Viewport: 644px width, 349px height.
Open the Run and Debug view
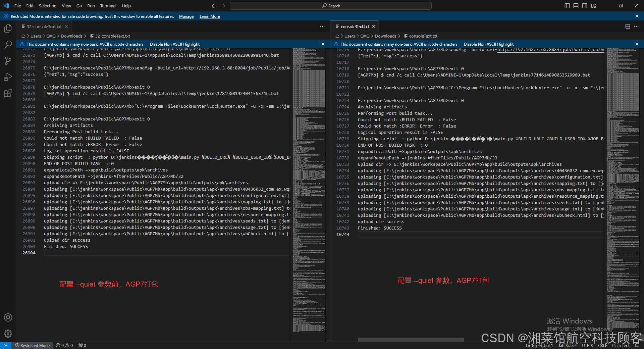pyautogui.click(x=8, y=77)
